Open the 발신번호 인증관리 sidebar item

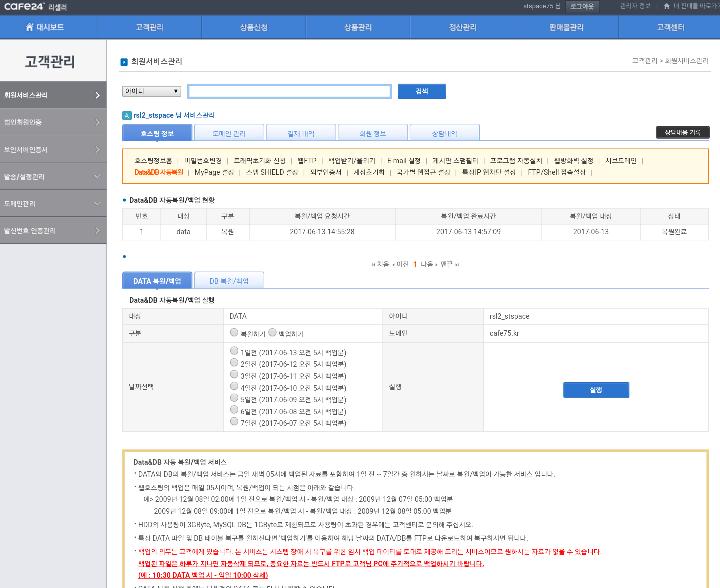click(x=53, y=230)
